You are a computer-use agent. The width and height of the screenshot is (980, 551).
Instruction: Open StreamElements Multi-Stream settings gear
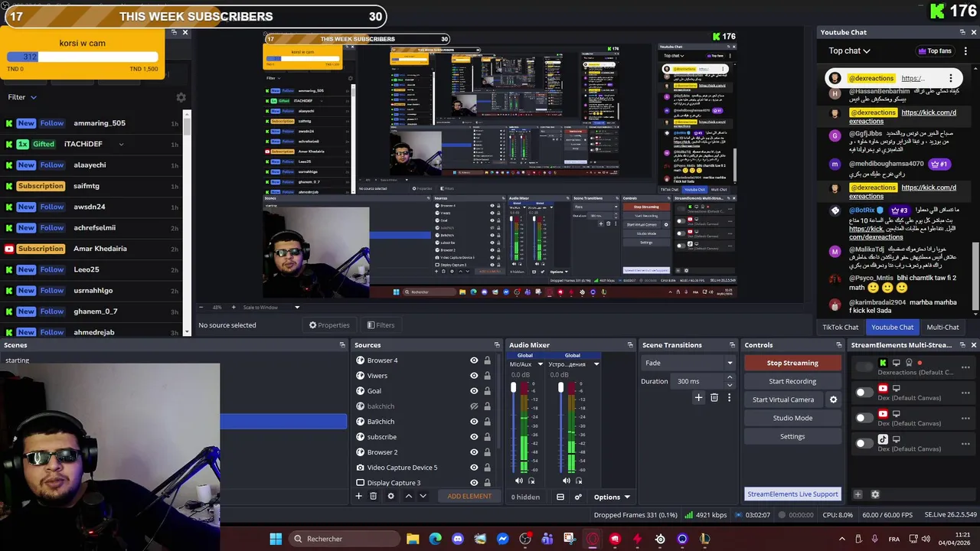pyautogui.click(x=875, y=494)
